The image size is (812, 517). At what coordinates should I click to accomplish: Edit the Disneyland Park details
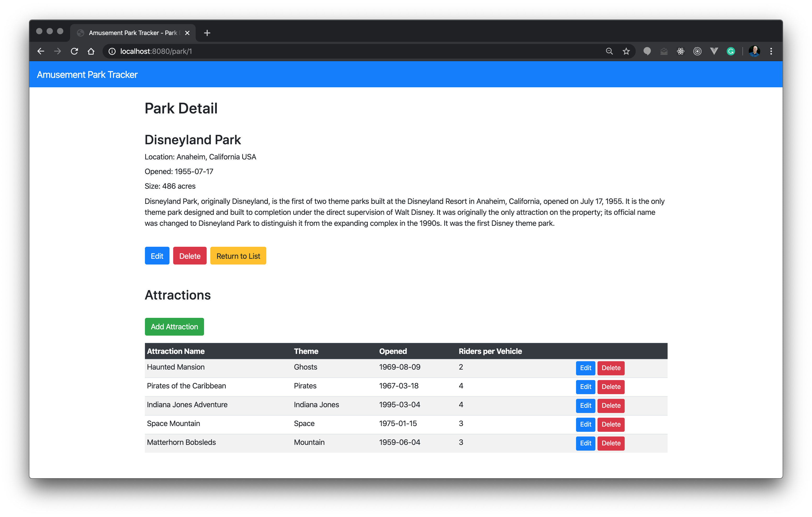(157, 256)
